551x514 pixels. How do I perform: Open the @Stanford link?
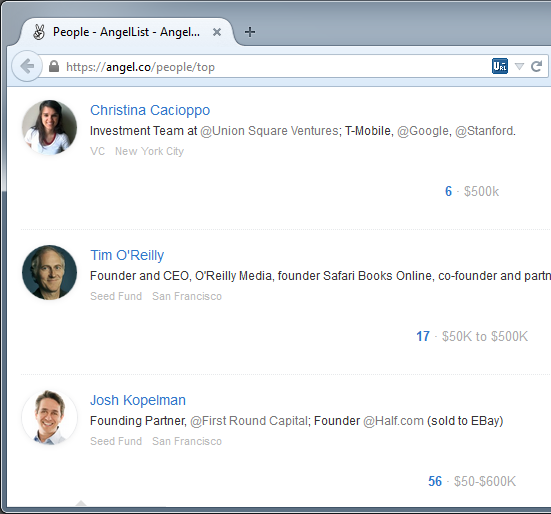tap(485, 131)
